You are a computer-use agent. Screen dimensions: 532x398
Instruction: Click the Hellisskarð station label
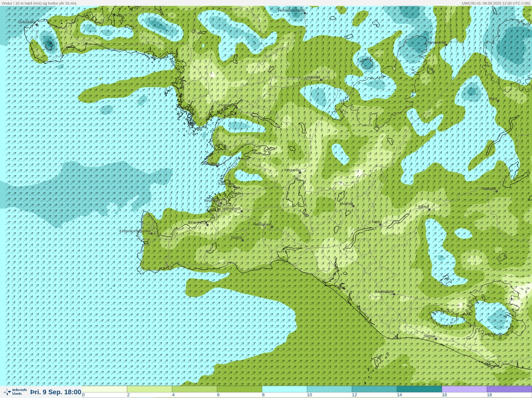(x=262, y=224)
